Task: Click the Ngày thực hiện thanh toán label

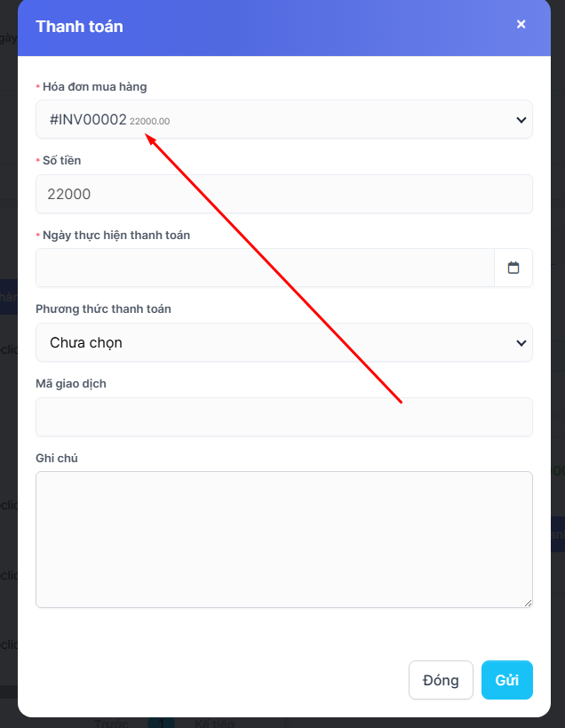Action: (x=116, y=236)
